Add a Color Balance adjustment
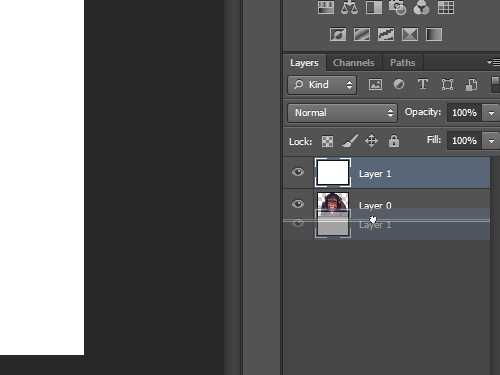The image size is (500, 375). pos(349,7)
